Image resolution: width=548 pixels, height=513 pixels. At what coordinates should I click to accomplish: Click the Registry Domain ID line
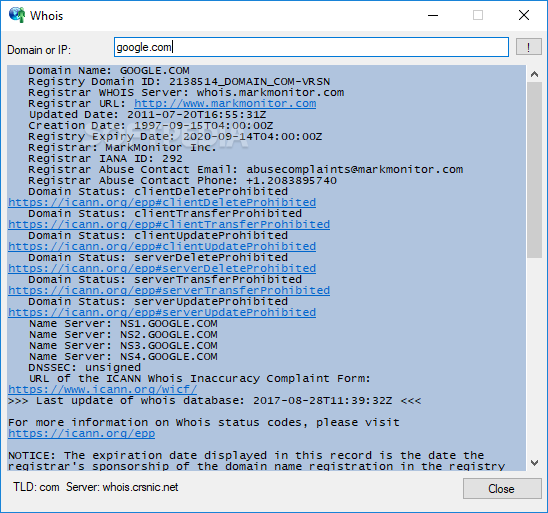click(179, 82)
